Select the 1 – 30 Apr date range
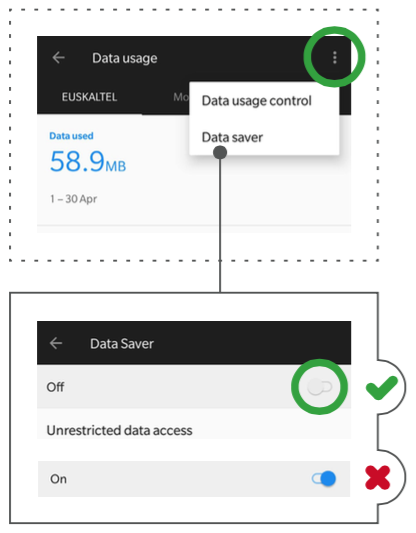The width and height of the screenshot is (416, 533). point(73,199)
